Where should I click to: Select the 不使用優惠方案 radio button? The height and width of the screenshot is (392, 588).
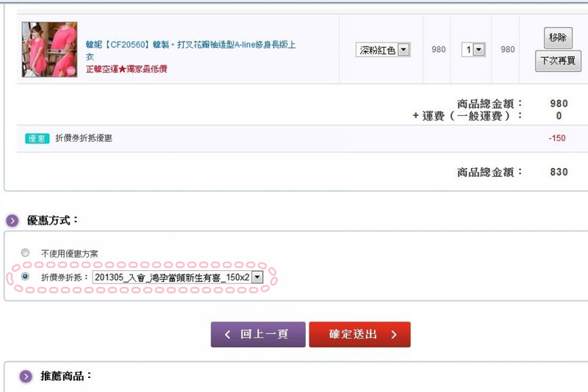point(25,253)
